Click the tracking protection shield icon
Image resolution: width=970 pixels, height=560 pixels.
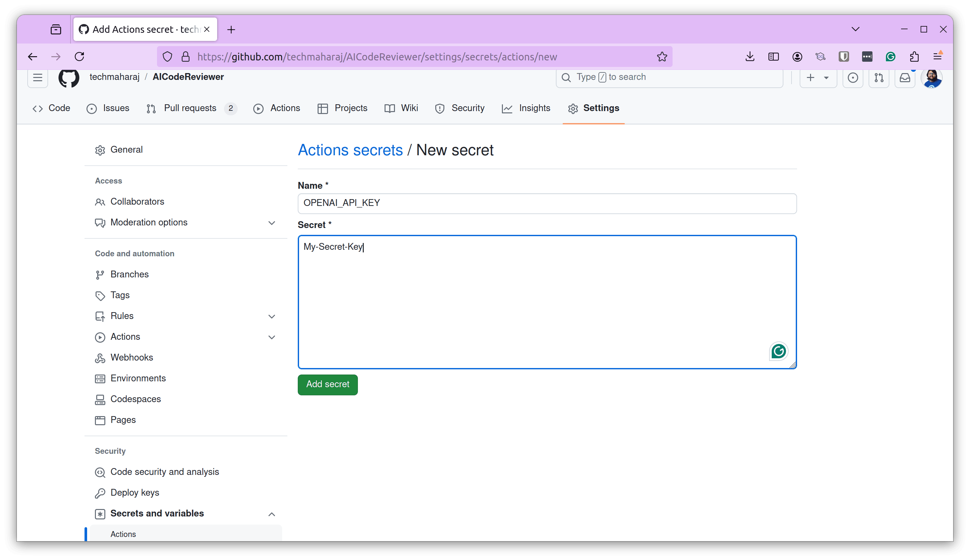pos(167,57)
